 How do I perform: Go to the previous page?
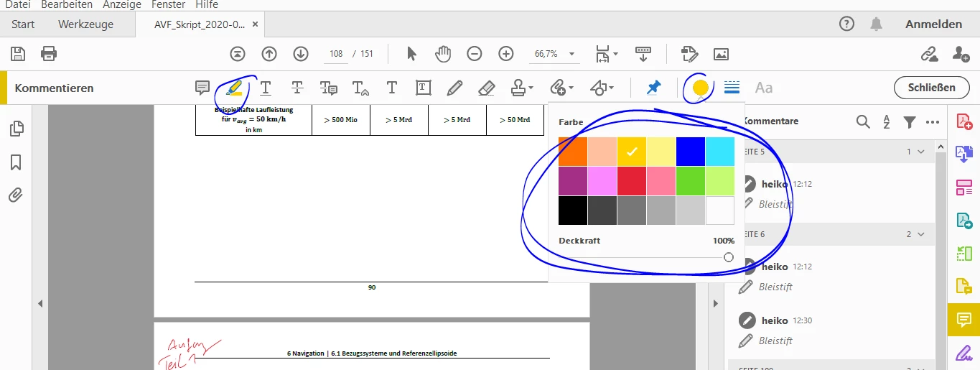pos(269,54)
